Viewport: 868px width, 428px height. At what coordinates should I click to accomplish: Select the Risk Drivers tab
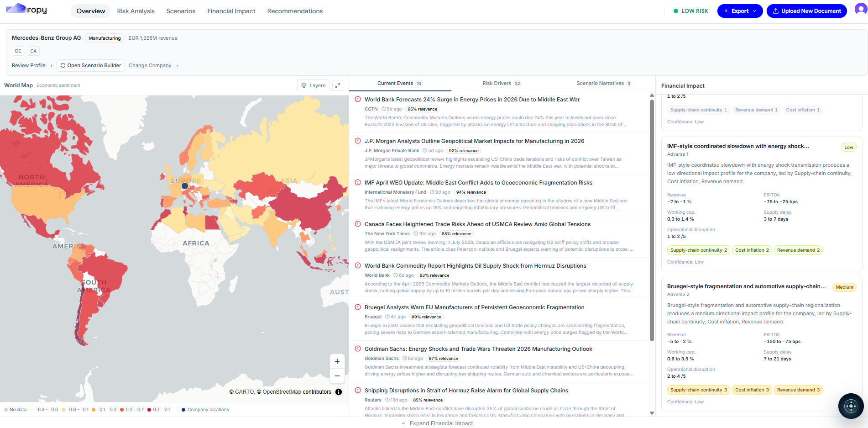click(x=502, y=83)
